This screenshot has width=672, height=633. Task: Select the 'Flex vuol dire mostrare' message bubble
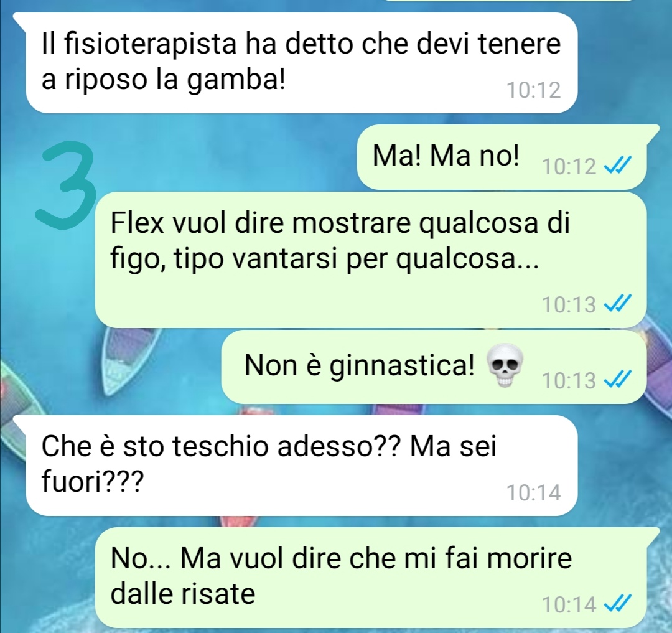[371, 260]
